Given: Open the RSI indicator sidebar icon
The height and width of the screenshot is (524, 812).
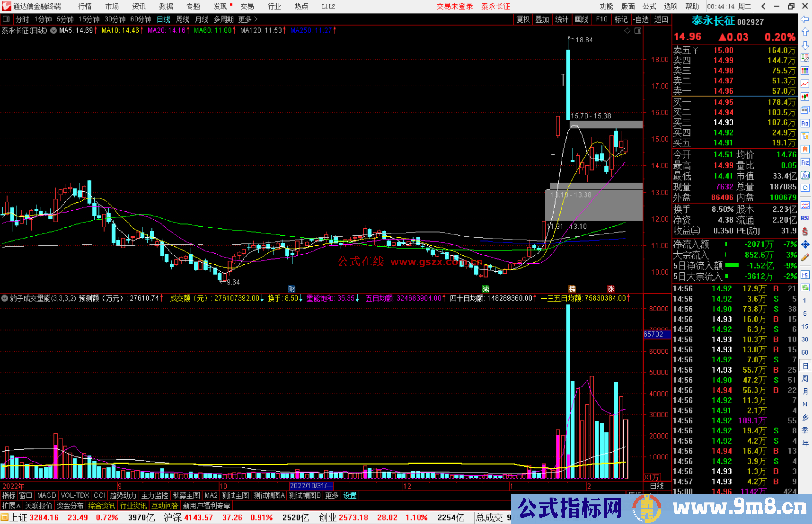Looking at the screenshot, I should [805, 218].
